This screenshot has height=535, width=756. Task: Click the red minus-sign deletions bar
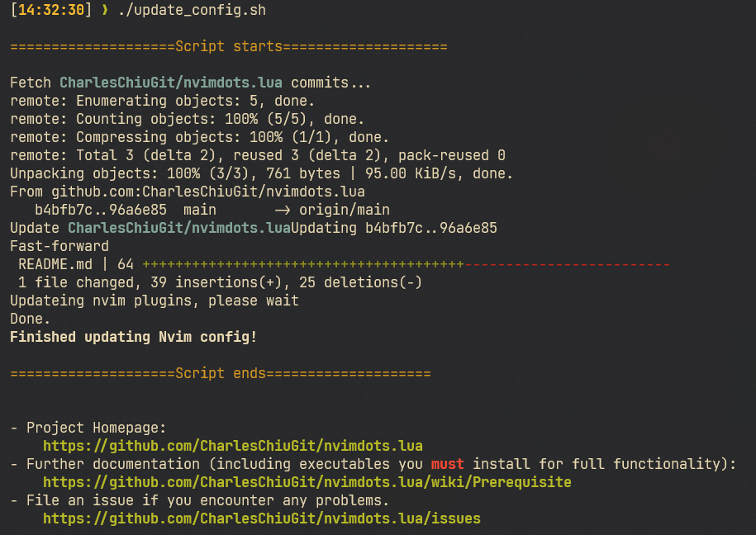coord(567,264)
